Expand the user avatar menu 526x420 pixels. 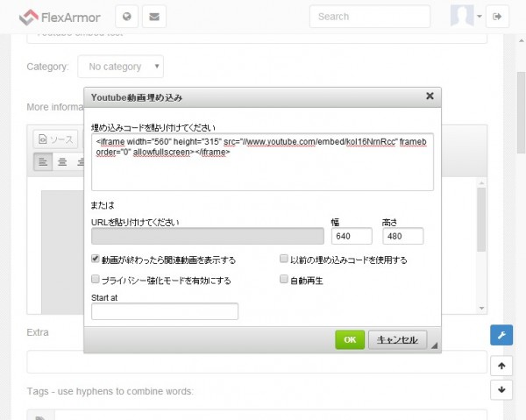point(467,17)
